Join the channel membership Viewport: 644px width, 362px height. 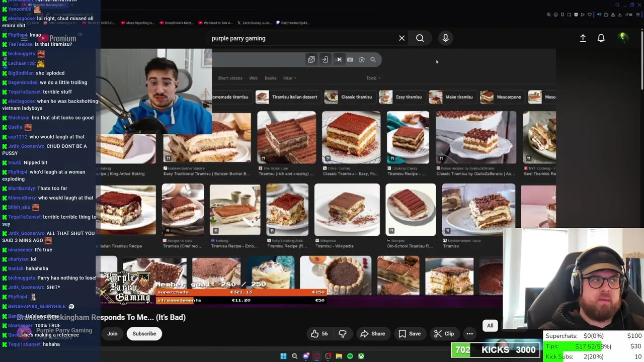coord(112,334)
